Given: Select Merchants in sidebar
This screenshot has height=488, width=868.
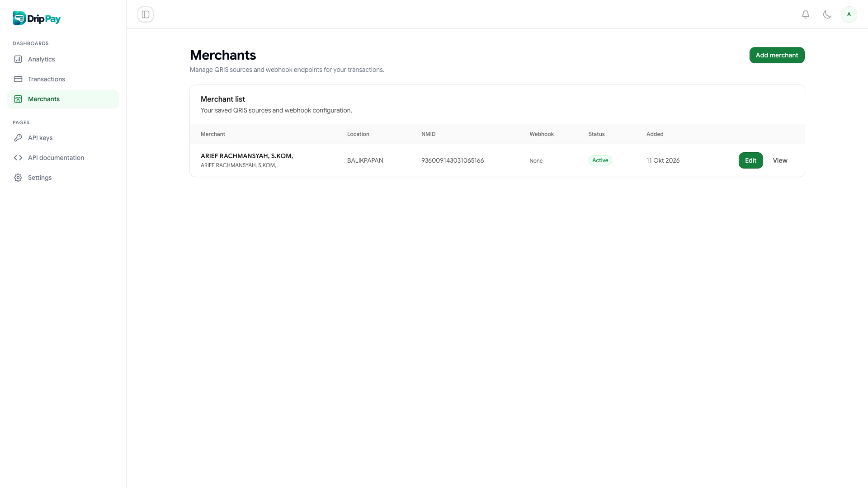Looking at the screenshot, I should click(x=63, y=99).
